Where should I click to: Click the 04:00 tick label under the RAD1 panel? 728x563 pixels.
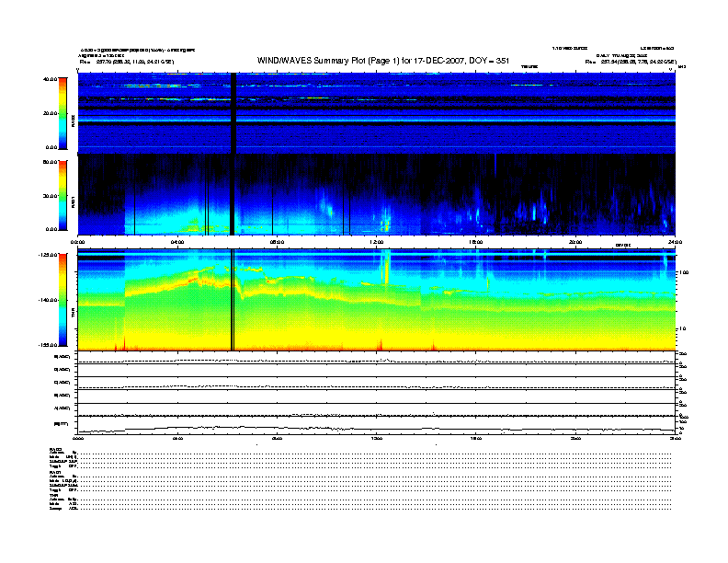177,242
